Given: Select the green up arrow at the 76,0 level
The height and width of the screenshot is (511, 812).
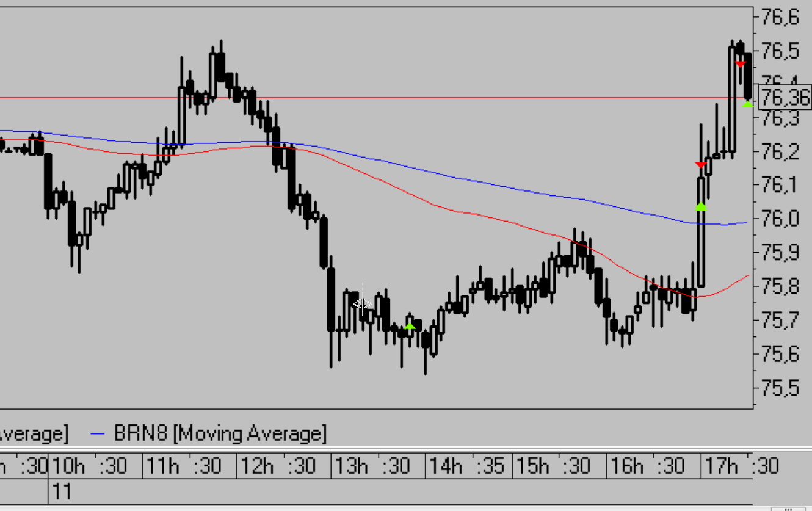Looking at the screenshot, I should coord(701,206).
